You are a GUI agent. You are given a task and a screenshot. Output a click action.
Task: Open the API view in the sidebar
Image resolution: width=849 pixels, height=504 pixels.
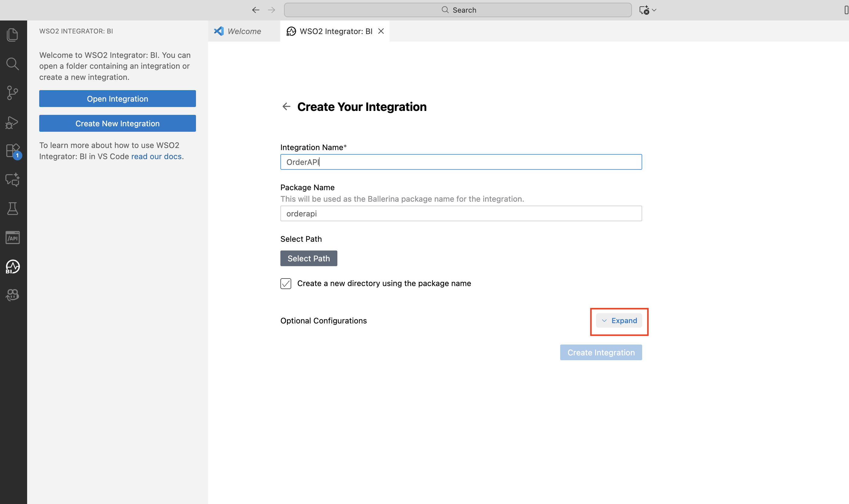pos(13,238)
